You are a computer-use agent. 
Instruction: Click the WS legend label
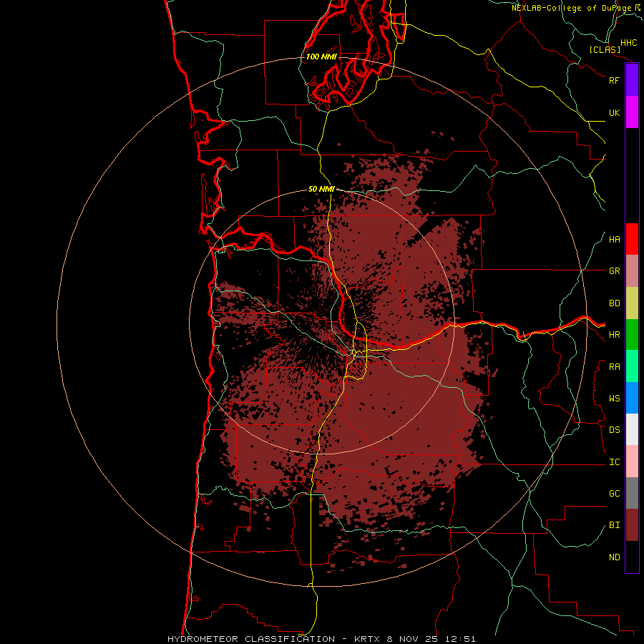(614, 399)
